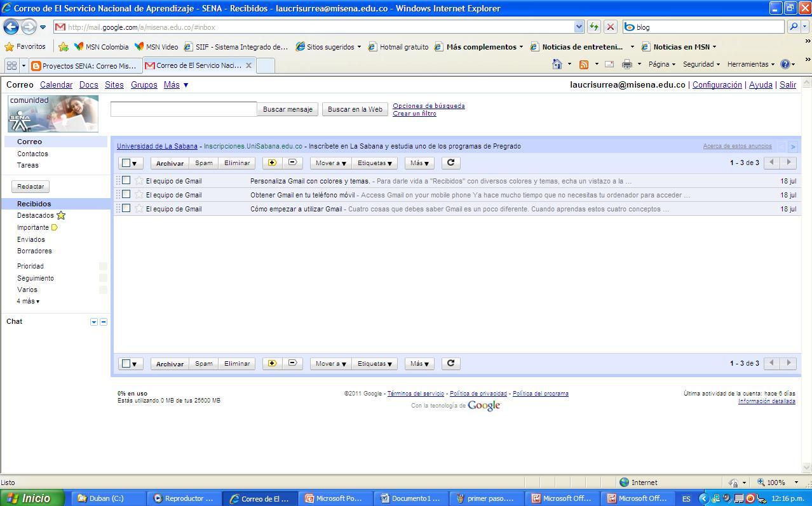Star the Cómo empezar a utilizar Gmail message

[x=139, y=209]
